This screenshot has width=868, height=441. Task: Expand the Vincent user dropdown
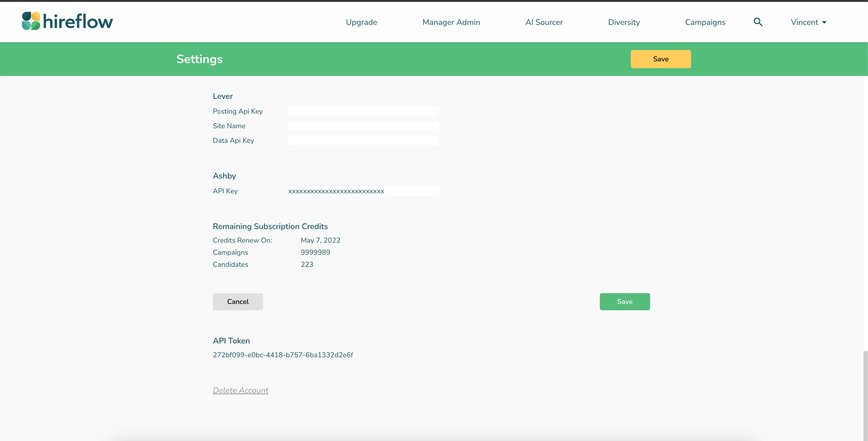808,22
